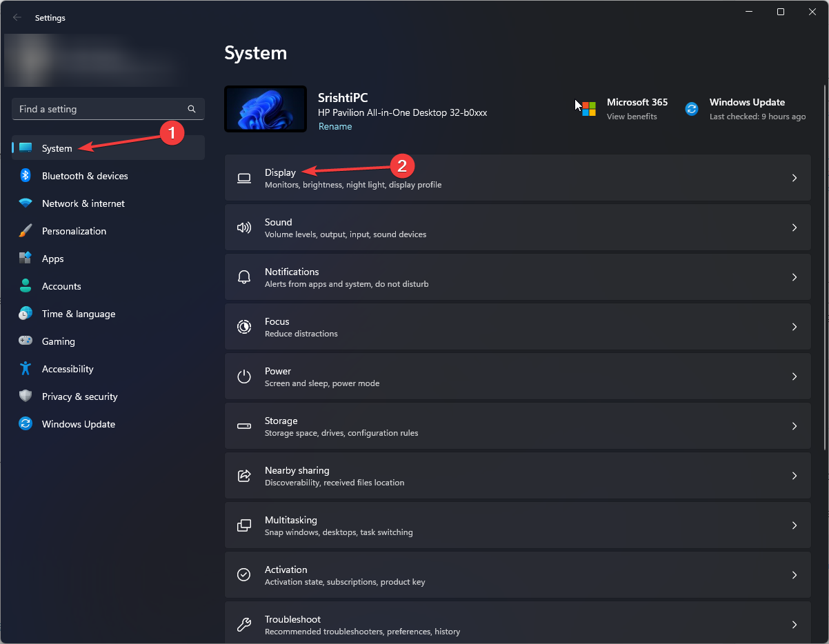Viewport: 829px width, 644px height.
Task: Click the person icon for Accounts
Action: click(x=26, y=286)
